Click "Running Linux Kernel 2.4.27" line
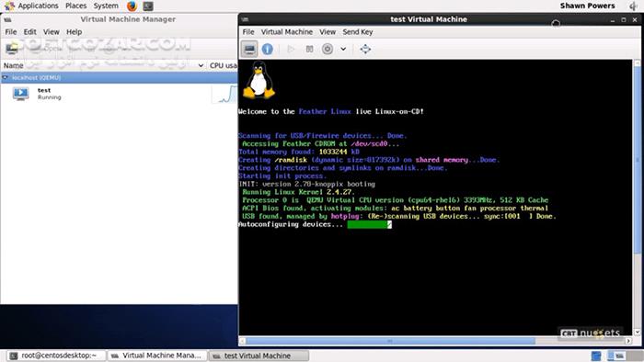This screenshot has height=362, width=644. (298, 192)
